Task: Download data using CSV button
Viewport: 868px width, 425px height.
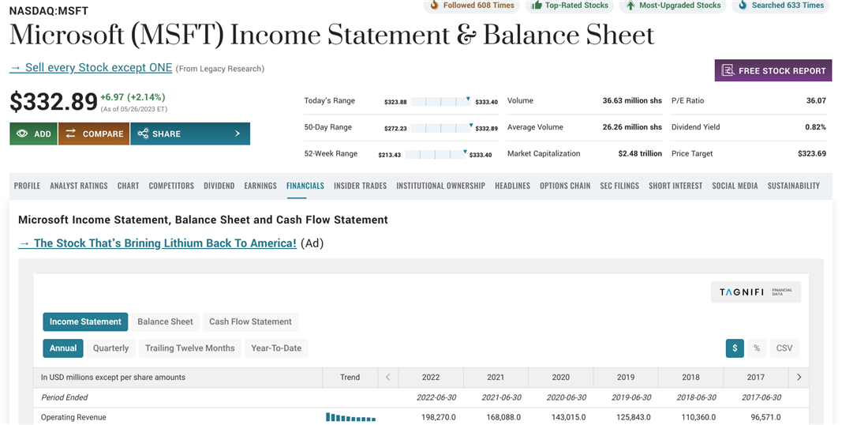Action: pos(784,348)
